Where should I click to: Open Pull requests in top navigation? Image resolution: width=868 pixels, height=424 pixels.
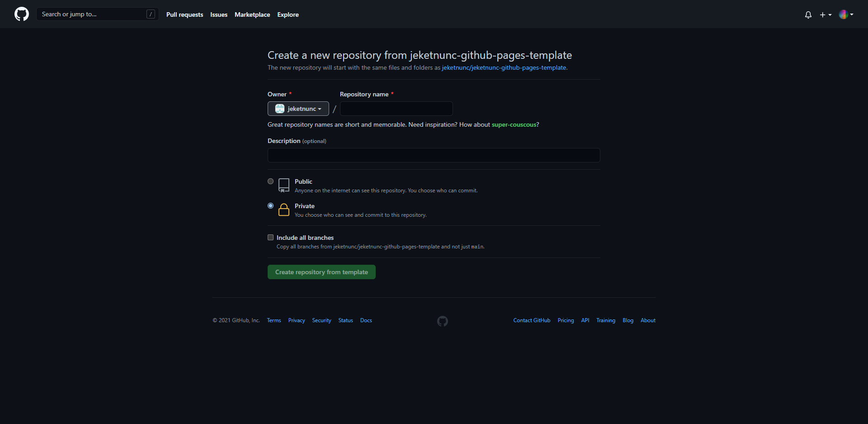(184, 14)
